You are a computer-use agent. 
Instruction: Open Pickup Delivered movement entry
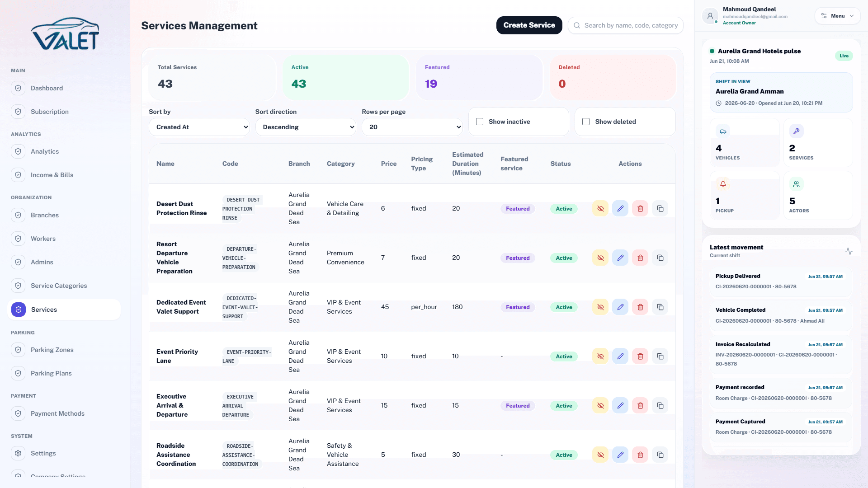(x=781, y=281)
